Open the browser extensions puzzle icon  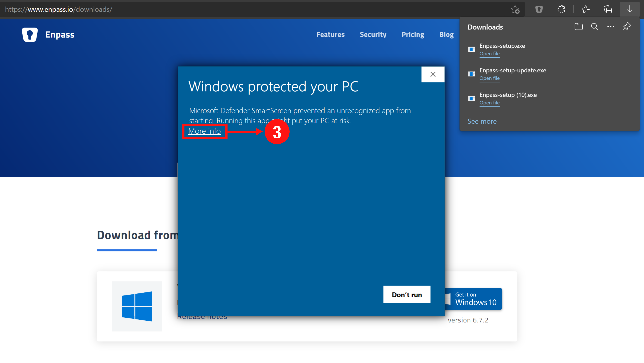[561, 10]
